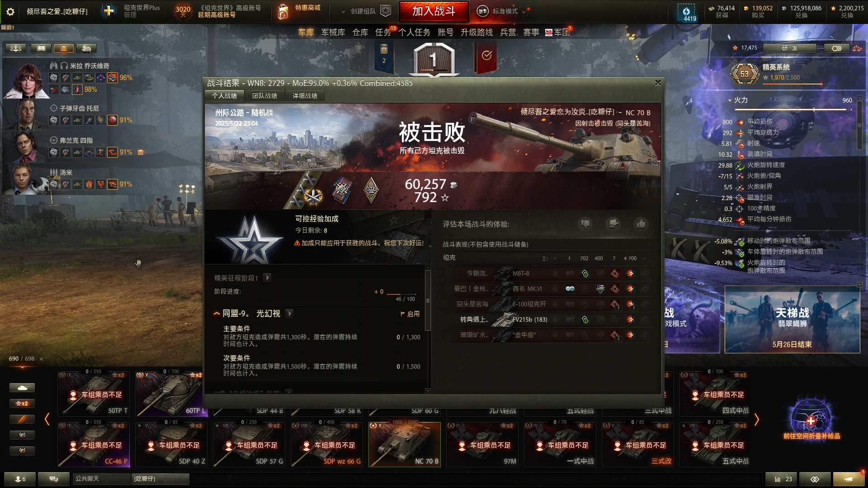868x488 pixels.
Task: Open the 标准模式 battle mode dropdown
Action: point(503,11)
